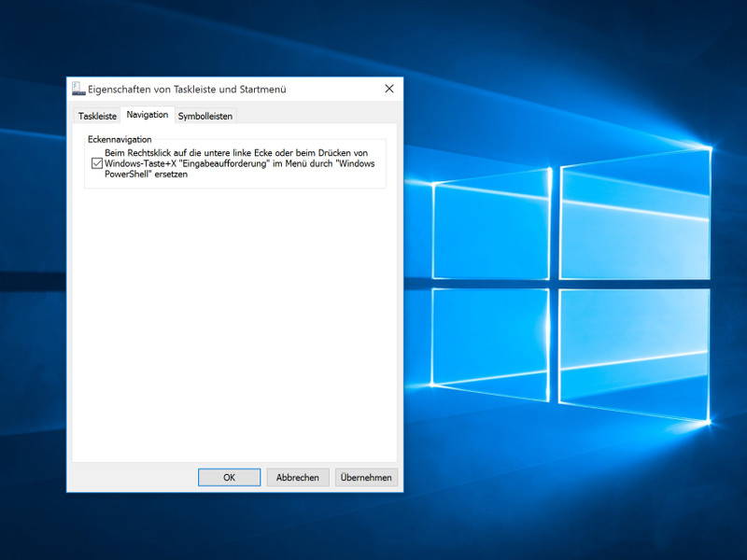Click the Eckennavigation group label

tap(120, 139)
